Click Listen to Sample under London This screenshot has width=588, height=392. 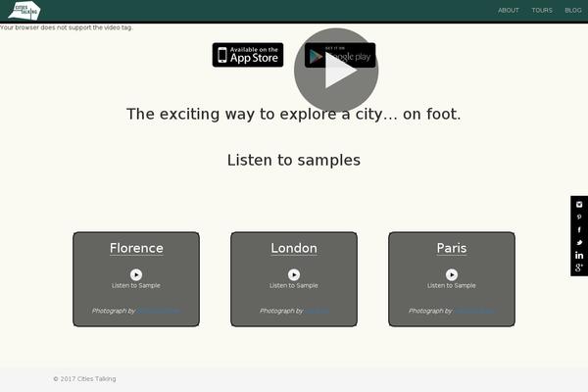(x=294, y=285)
